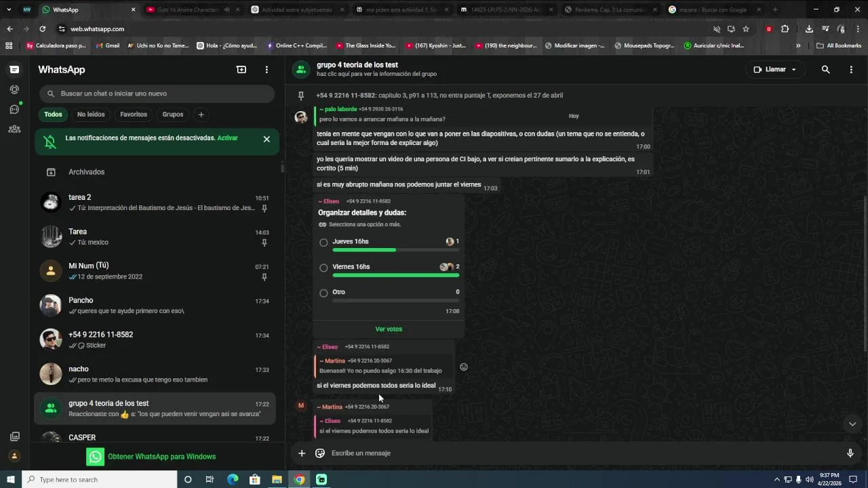This screenshot has height=488, width=868.
Task: Click Ver votos on the poll
Action: tap(389, 329)
